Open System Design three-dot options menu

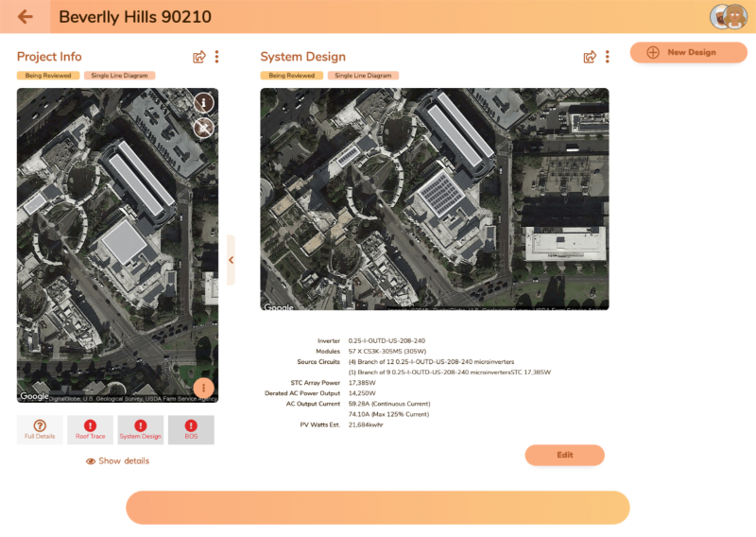608,57
